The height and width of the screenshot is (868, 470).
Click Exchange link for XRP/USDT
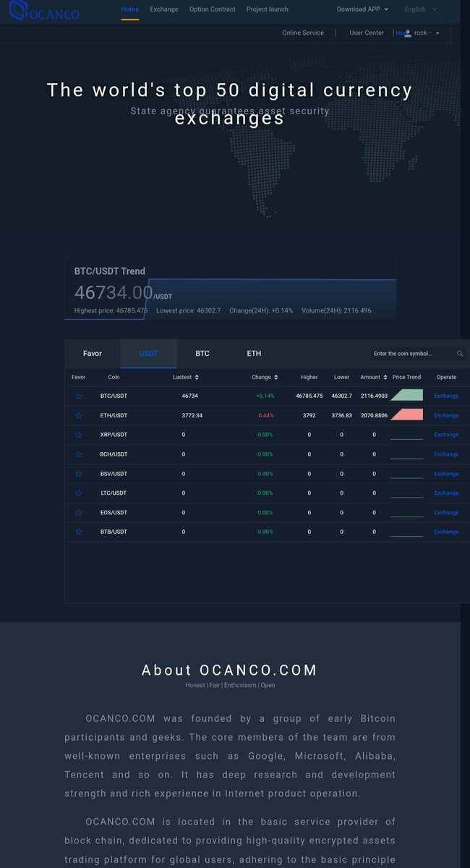[446, 435]
